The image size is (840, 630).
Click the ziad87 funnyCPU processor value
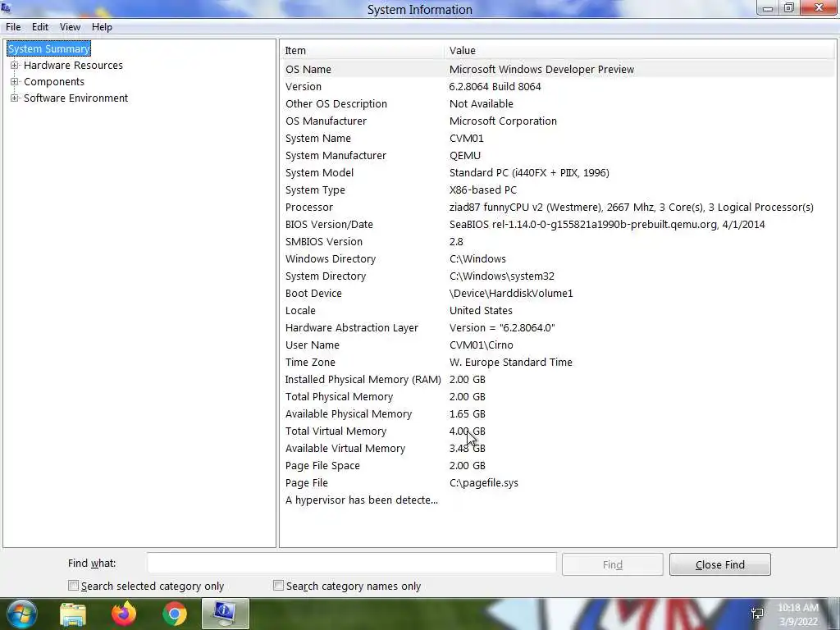[x=631, y=207]
